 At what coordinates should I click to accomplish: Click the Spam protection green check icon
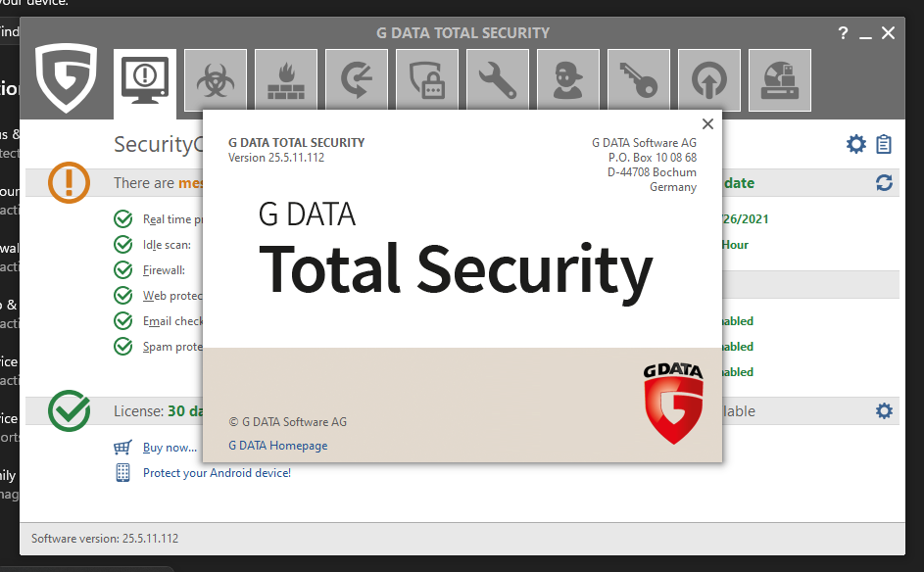point(123,347)
